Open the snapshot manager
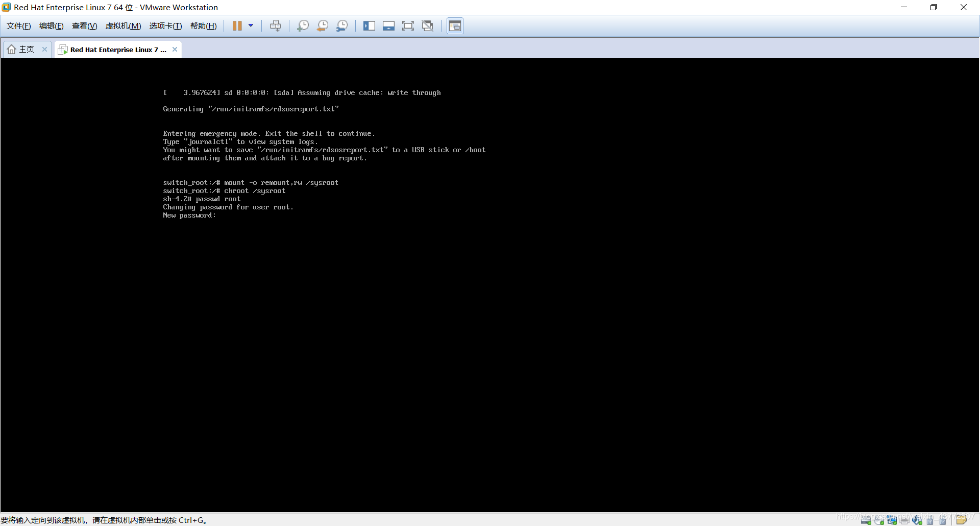Image resolution: width=980 pixels, height=526 pixels. pyautogui.click(x=342, y=26)
